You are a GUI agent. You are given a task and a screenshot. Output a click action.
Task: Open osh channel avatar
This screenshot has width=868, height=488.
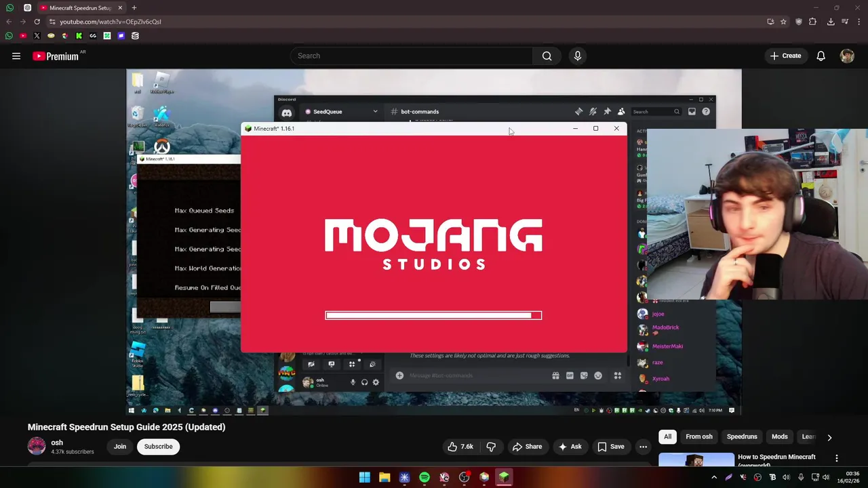click(x=37, y=447)
